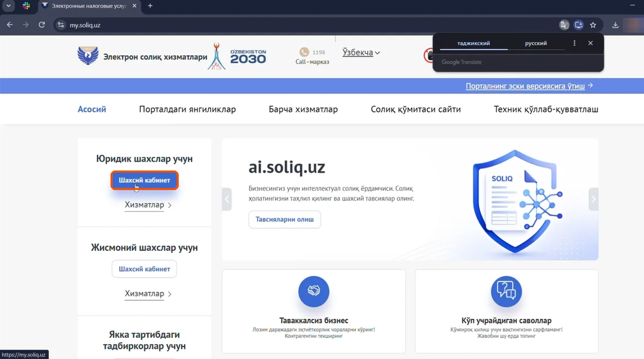Open the browser downloads icon

pos(615,25)
